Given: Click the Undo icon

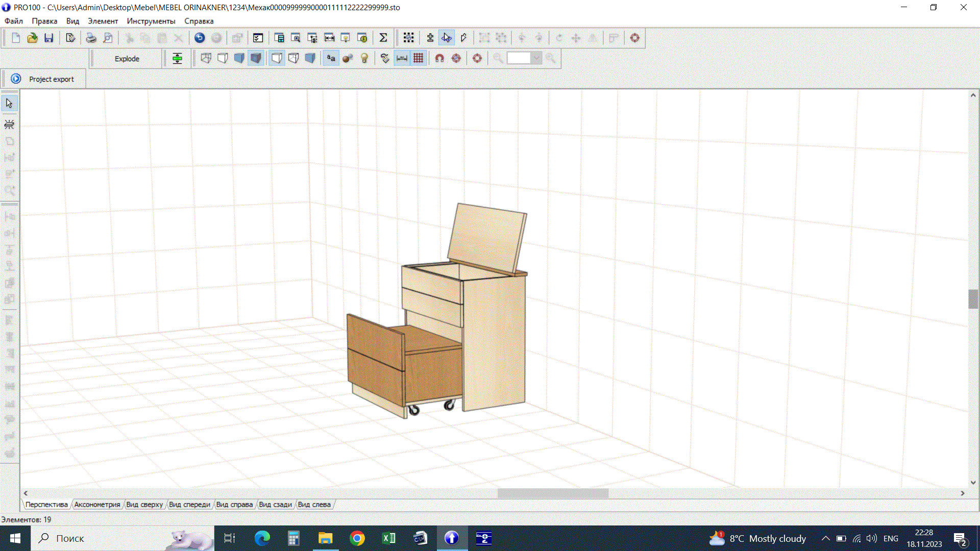Looking at the screenshot, I should pos(199,38).
